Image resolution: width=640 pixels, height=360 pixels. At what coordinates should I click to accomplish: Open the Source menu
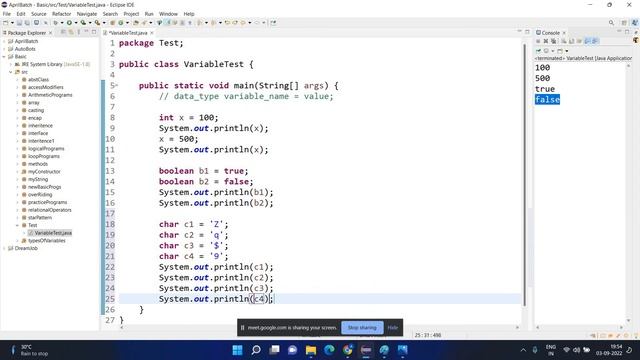39,14
